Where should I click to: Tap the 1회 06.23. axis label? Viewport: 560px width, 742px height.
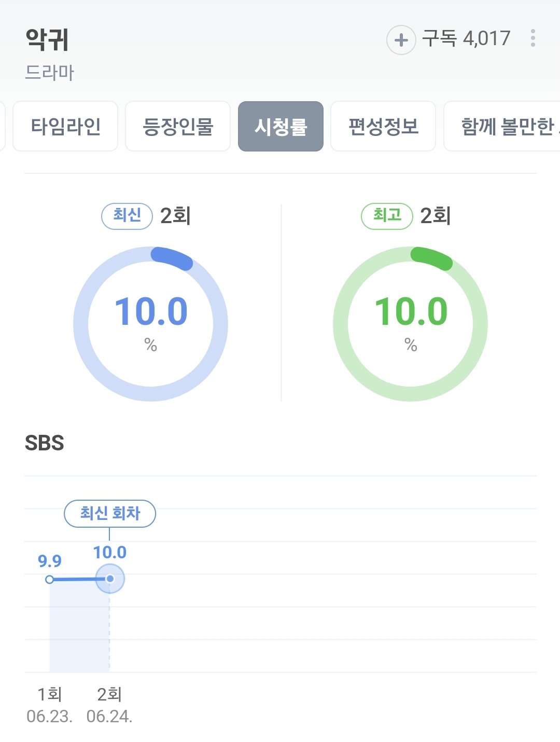point(50,705)
